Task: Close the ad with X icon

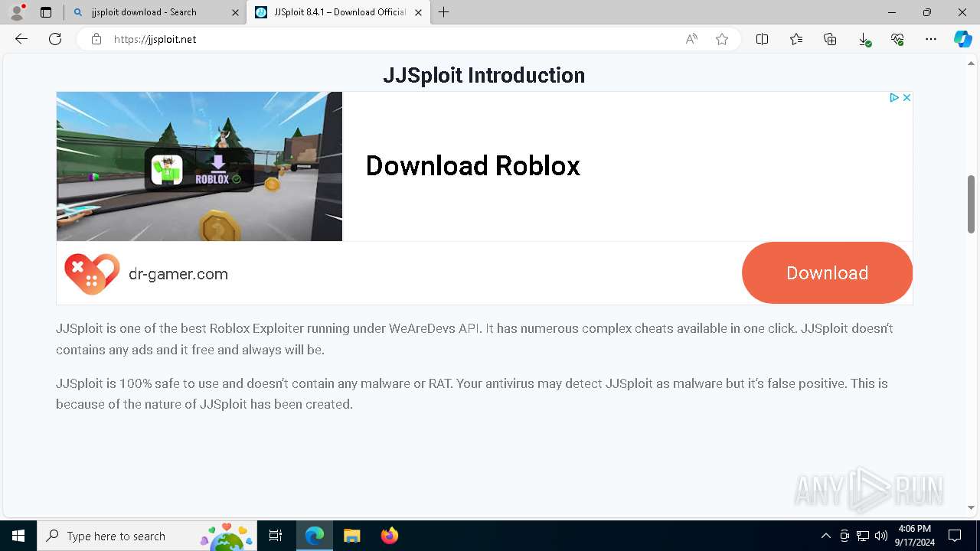Action: point(906,98)
